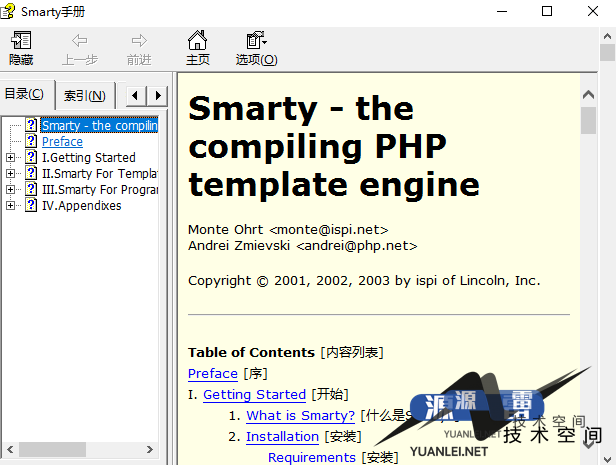Click the outer window scrollbar thumb
This screenshot has width=616, height=465.
click(x=607, y=53)
